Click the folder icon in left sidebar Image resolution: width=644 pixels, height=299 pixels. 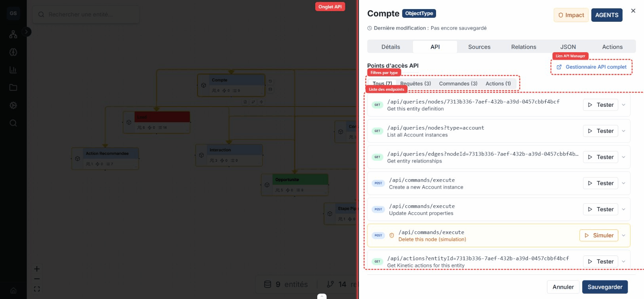[x=13, y=87]
